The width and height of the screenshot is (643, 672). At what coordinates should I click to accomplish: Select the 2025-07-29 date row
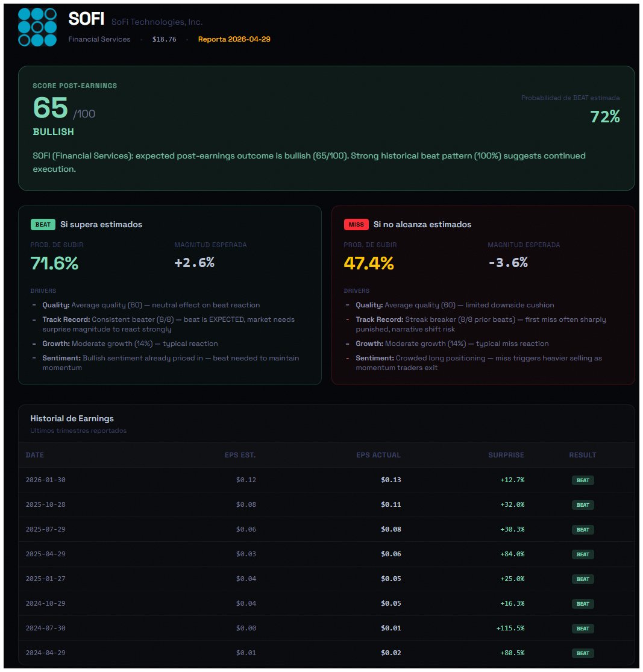[x=326, y=530]
